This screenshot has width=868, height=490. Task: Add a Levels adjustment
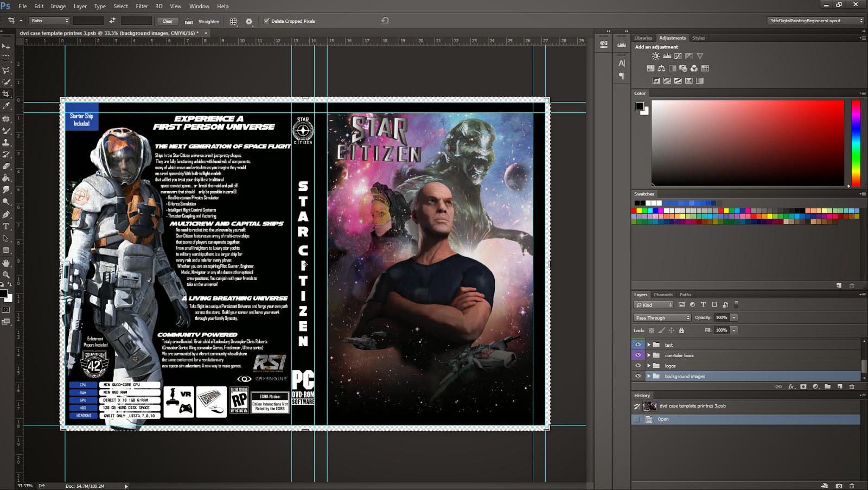(x=667, y=56)
